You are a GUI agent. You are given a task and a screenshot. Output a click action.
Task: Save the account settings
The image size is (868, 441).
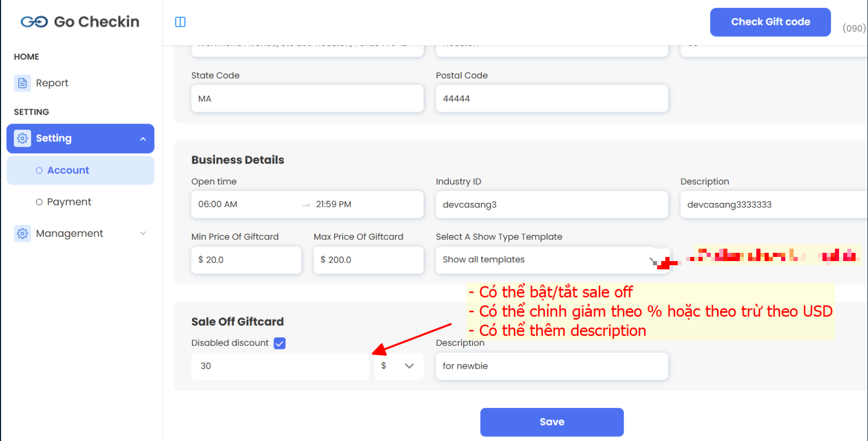tap(552, 422)
